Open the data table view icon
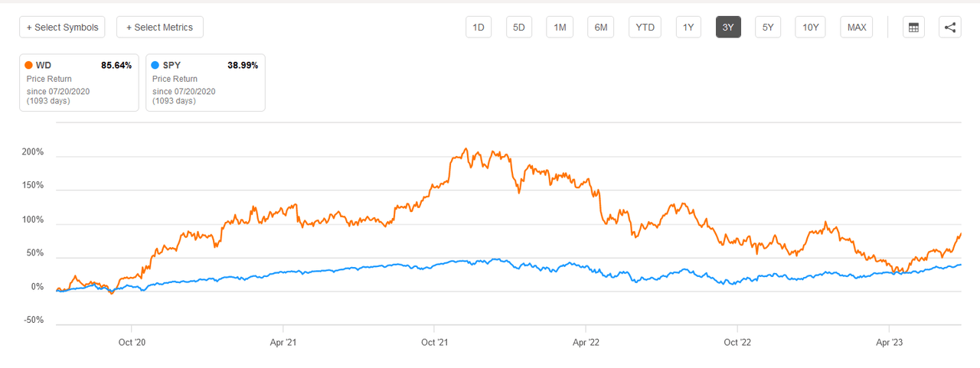The height and width of the screenshot is (368, 980). 913,28
